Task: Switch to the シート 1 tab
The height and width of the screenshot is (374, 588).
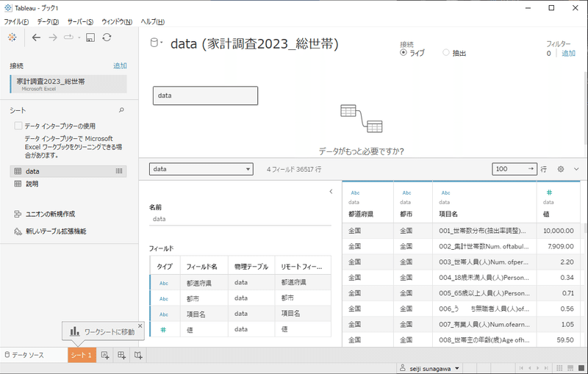Action: pos(82,355)
